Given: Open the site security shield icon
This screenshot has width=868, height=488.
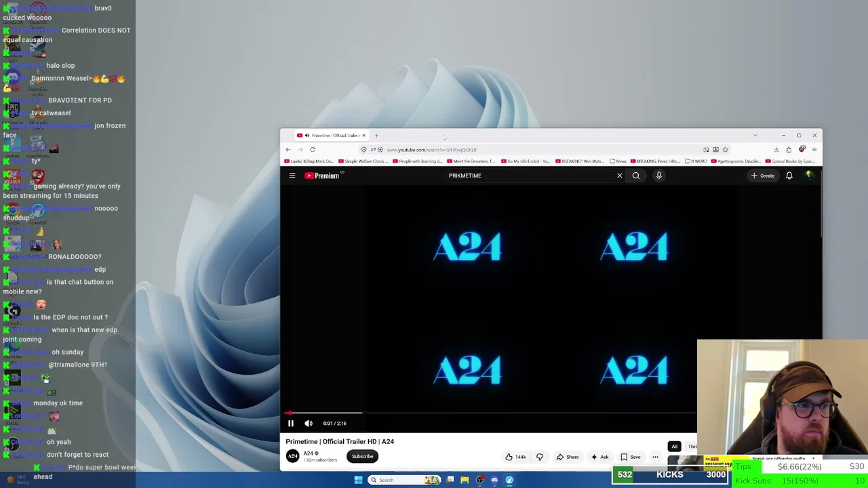Looking at the screenshot, I should point(364,150).
